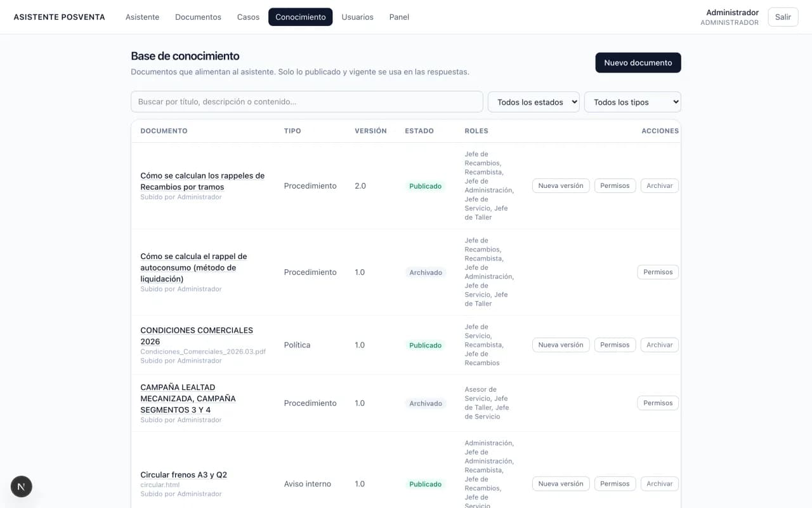Image resolution: width=812 pixels, height=508 pixels.
Task: Click the version 2.0 cell
Action: coord(360,185)
